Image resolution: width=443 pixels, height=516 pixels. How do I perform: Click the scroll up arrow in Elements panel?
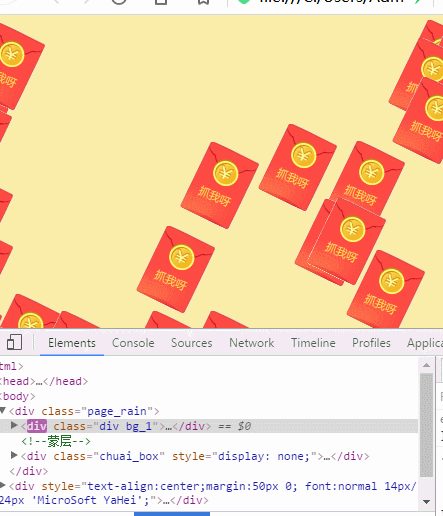(x=426, y=365)
